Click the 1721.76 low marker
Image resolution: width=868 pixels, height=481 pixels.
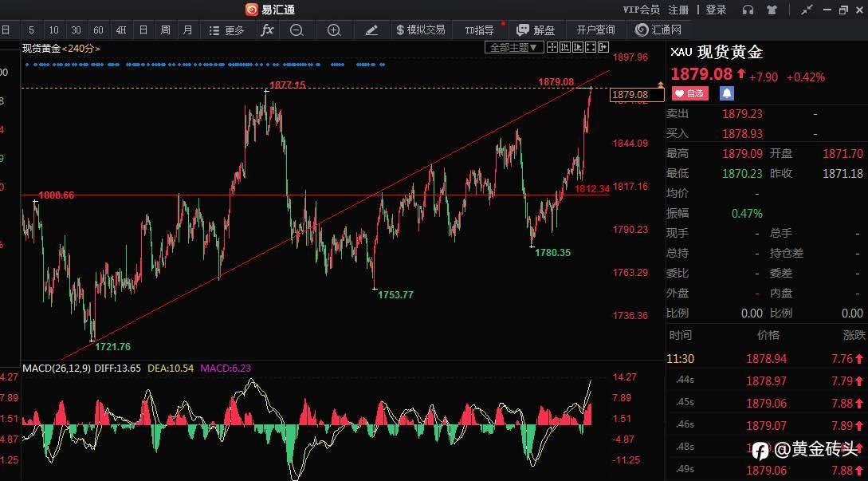(x=112, y=347)
